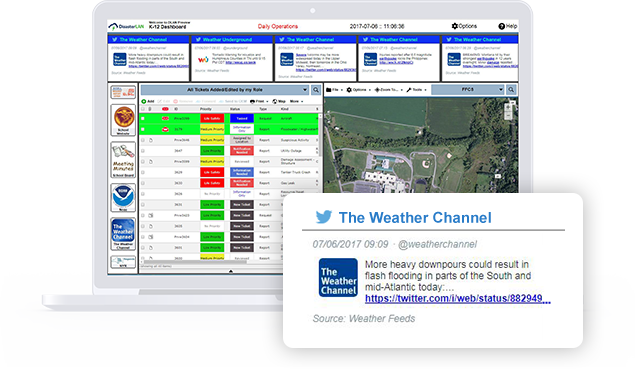Image resolution: width=635 pixels, height=369 pixels.
Task: Open the Meeting Minutes School Board icon
Action: [x=124, y=160]
